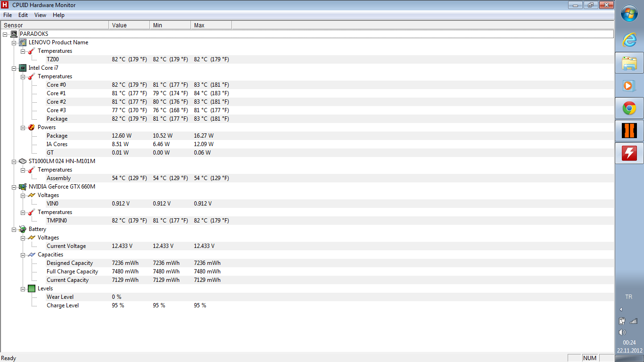This screenshot has width=644, height=362.
Task: Click the NVIDIA GeForce GTX 660M card icon
Action: (x=23, y=187)
